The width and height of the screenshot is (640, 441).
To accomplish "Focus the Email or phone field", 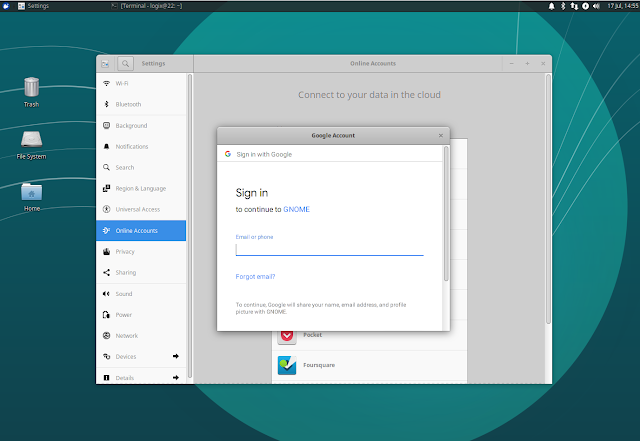I will tap(329, 249).
